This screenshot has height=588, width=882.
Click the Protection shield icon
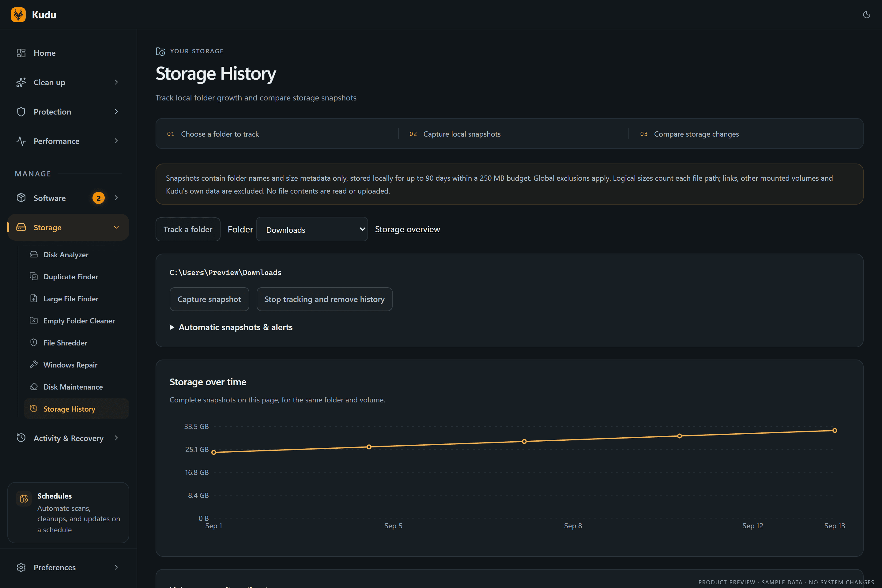[x=21, y=112]
